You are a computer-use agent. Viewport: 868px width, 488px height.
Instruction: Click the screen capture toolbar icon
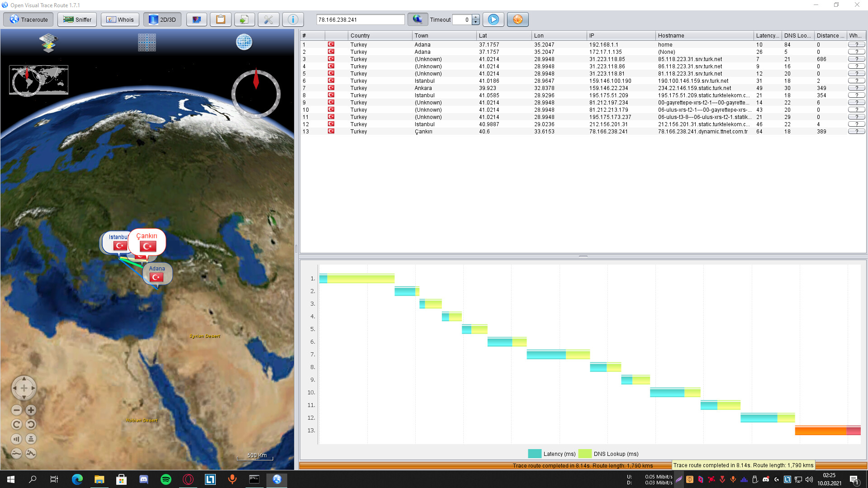[x=197, y=19]
